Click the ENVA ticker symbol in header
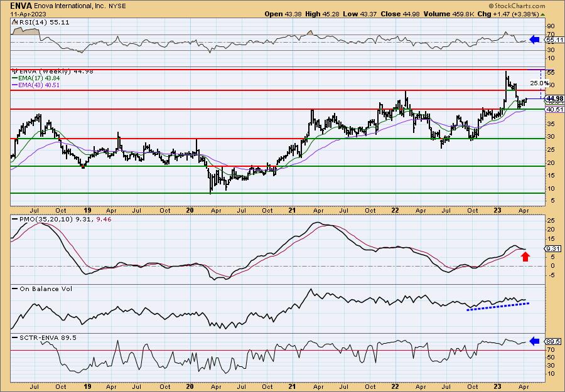The image size is (565, 392). (x=21, y=6)
